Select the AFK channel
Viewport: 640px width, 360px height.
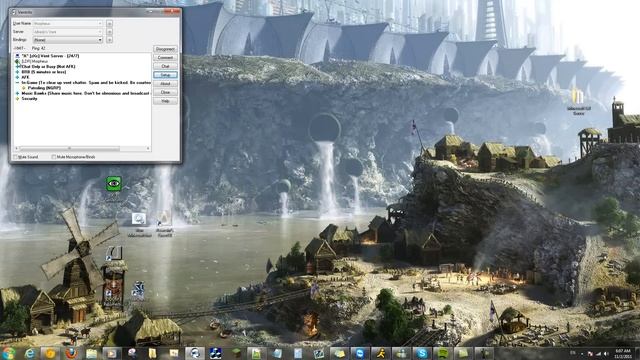[x=25, y=77]
